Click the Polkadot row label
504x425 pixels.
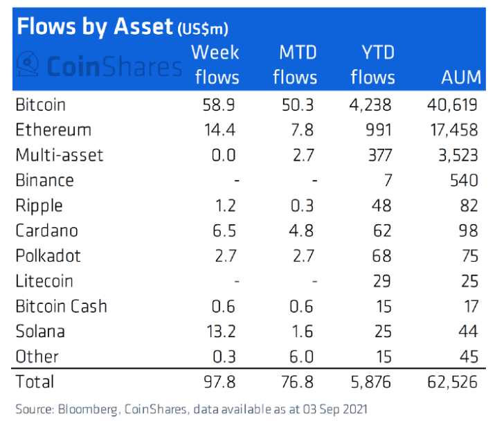(48, 255)
